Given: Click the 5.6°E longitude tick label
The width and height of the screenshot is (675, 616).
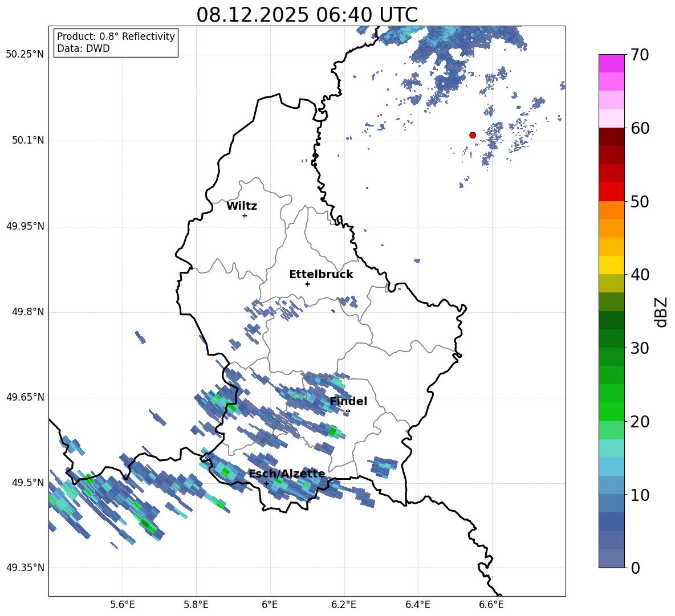Looking at the screenshot, I should pyautogui.click(x=123, y=605).
